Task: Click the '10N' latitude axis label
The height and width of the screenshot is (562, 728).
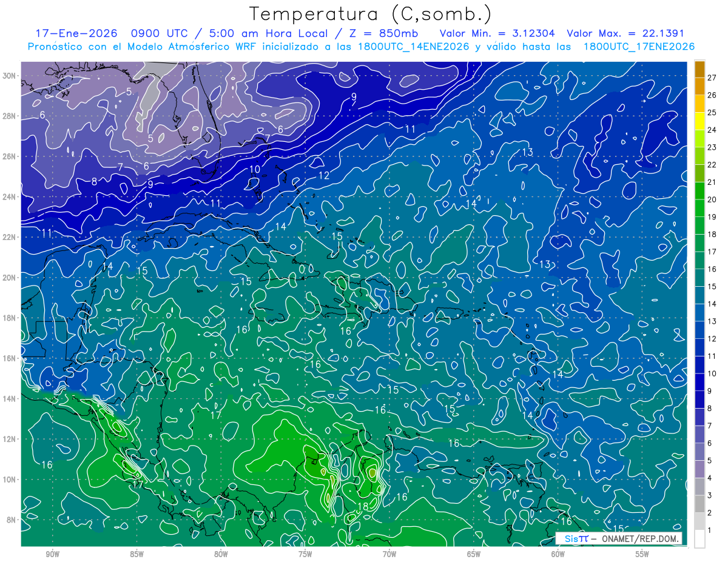Action: pyautogui.click(x=10, y=480)
